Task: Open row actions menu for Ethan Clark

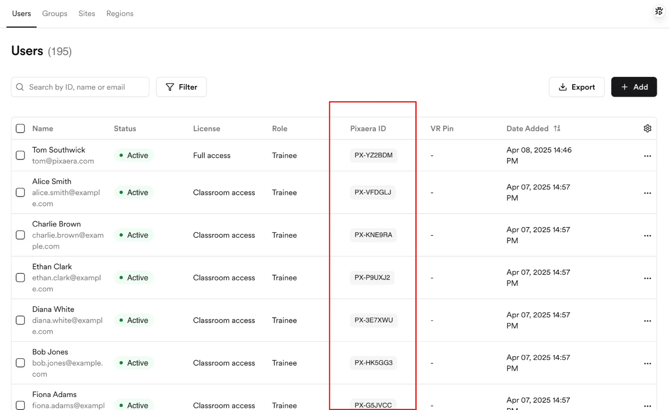Action: [647, 278]
